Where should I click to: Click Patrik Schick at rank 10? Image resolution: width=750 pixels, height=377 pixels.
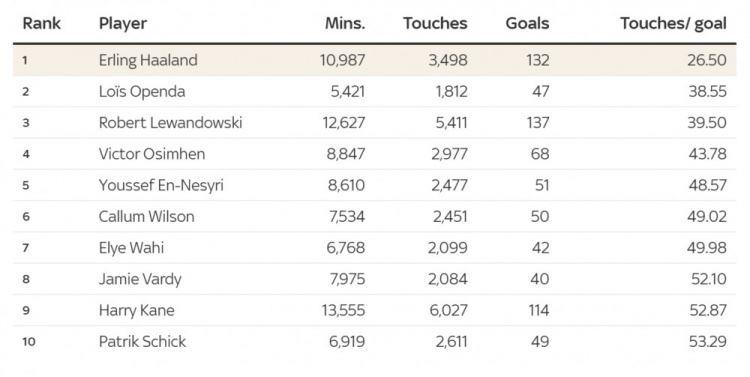pyautogui.click(x=143, y=342)
